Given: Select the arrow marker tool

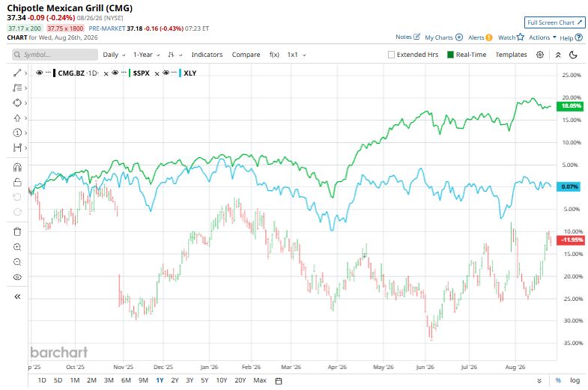Looking at the screenshot, I should tap(17, 118).
